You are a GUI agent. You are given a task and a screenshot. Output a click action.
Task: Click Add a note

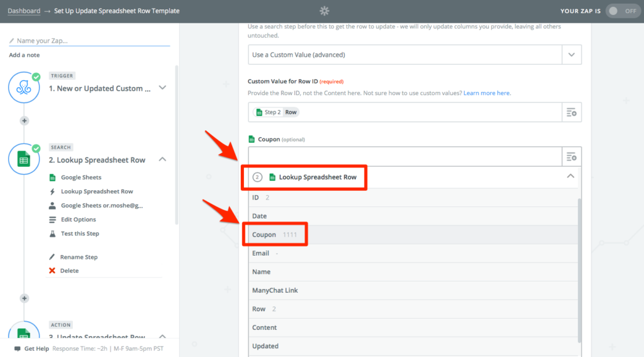[25, 55]
